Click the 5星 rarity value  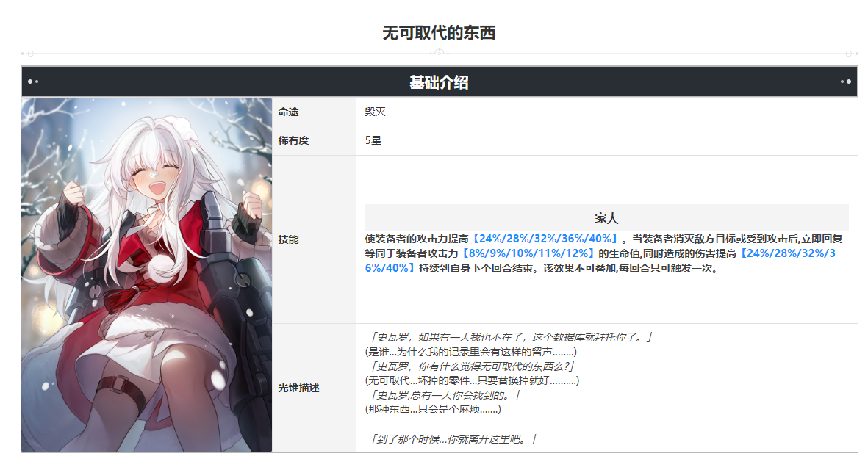[x=373, y=140]
